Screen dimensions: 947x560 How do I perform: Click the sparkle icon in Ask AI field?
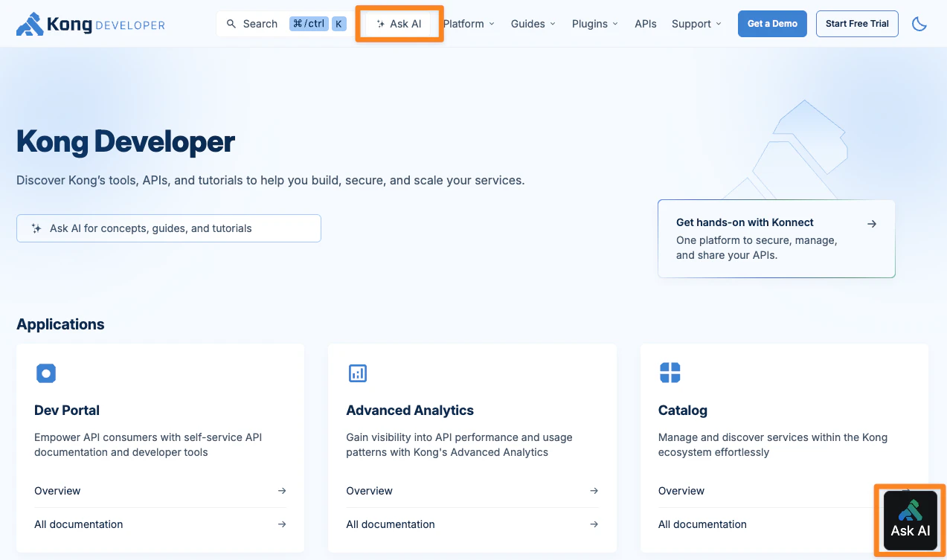[x=36, y=228]
